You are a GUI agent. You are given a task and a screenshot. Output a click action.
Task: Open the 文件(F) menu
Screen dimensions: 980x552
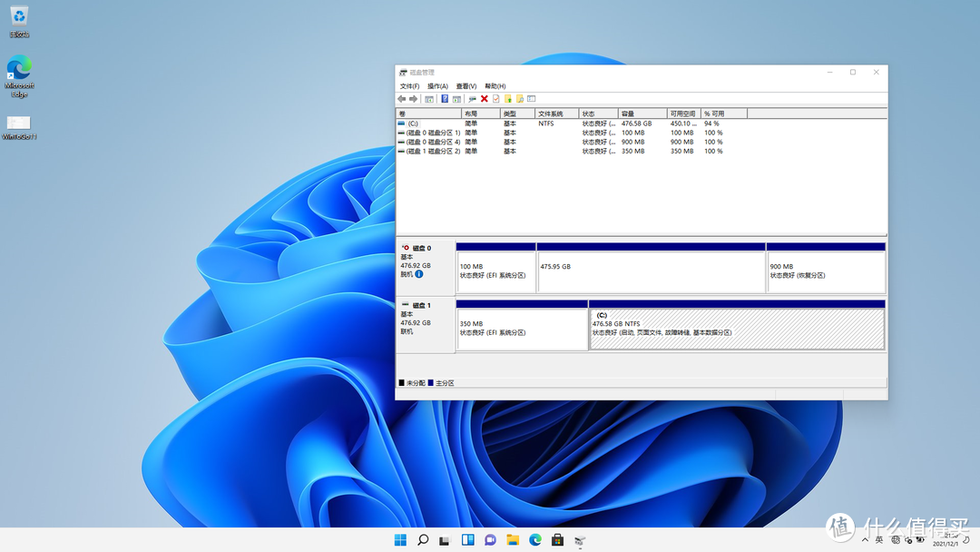pyautogui.click(x=409, y=86)
